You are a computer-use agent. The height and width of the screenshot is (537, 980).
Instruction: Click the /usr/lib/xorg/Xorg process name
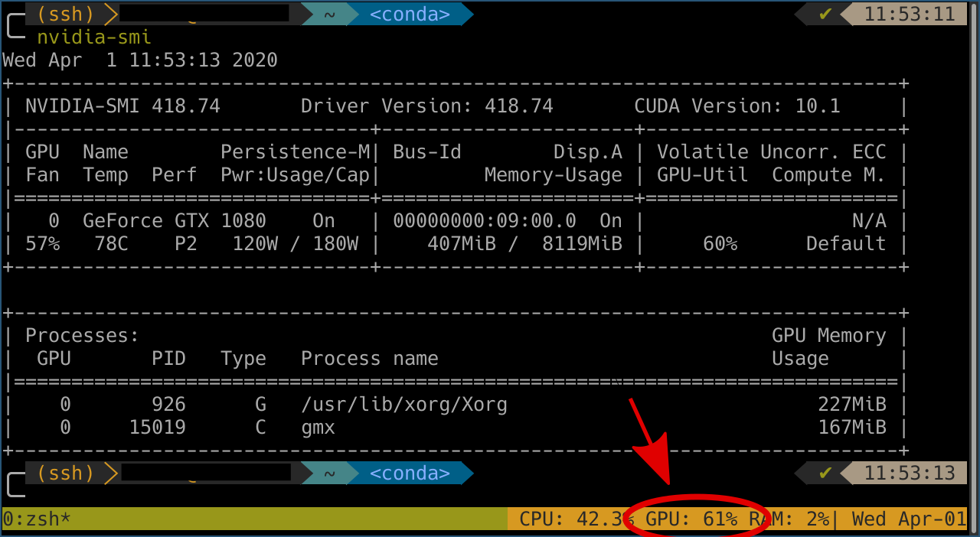coord(404,405)
